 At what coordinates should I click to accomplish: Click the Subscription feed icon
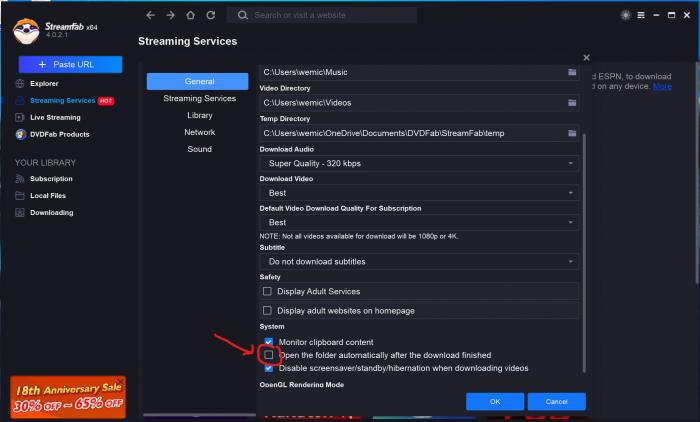[x=20, y=179]
